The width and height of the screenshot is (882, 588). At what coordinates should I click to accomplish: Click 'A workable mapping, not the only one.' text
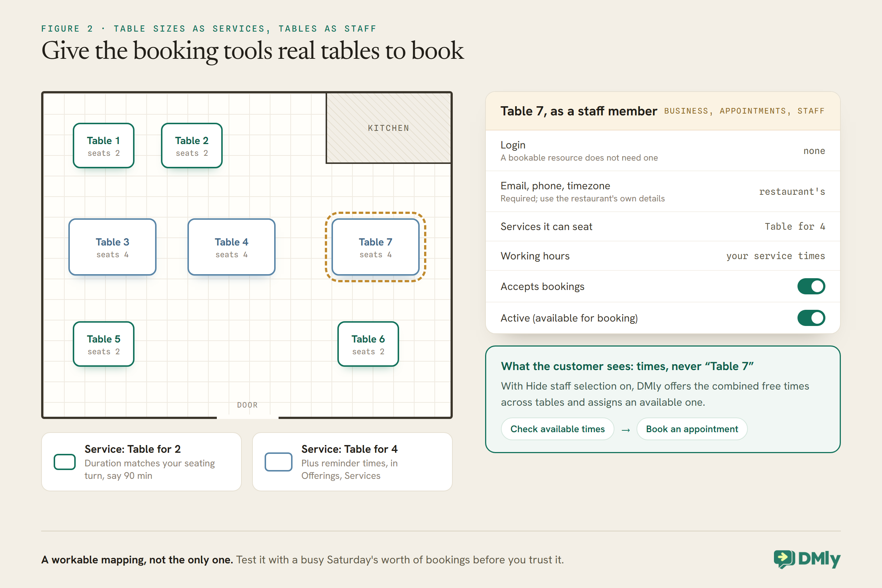click(x=137, y=559)
